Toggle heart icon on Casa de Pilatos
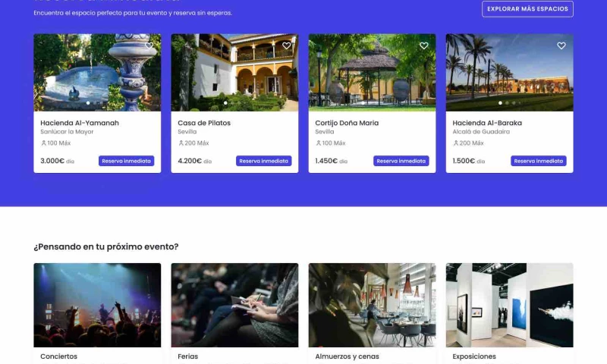Image resolution: width=607 pixels, height=364 pixels. point(287,45)
